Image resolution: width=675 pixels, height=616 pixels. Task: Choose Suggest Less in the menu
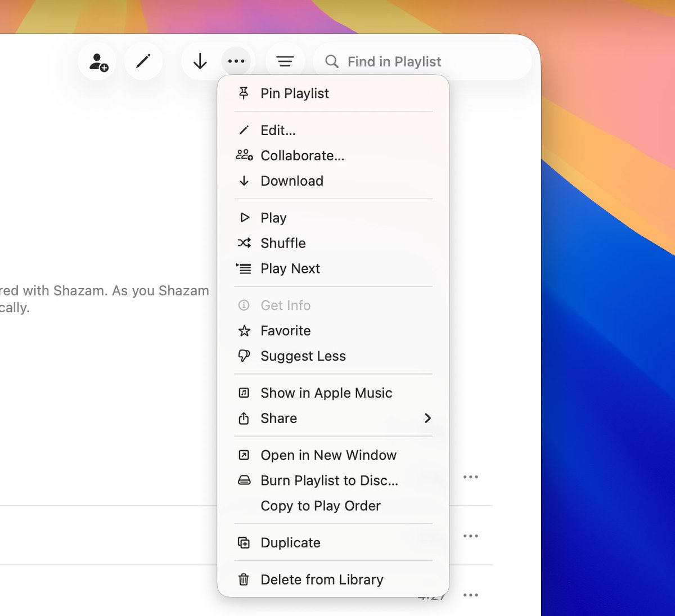pos(333,356)
